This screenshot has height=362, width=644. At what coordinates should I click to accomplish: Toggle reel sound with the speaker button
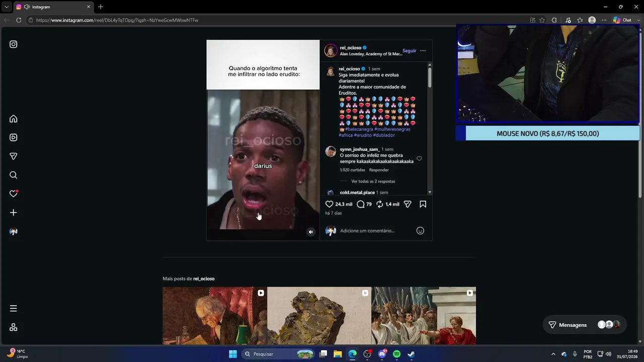(311, 232)
